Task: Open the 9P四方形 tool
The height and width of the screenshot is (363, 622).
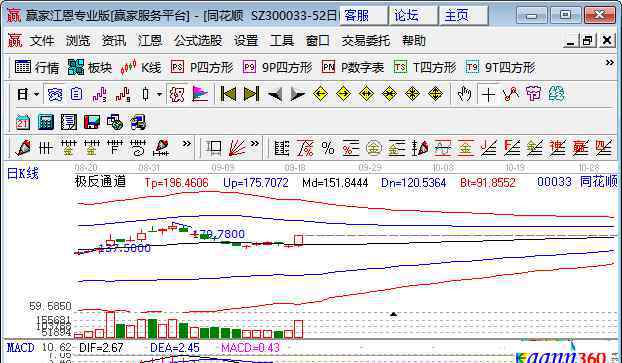Action: pyautogui.click(x=277, y=67)
